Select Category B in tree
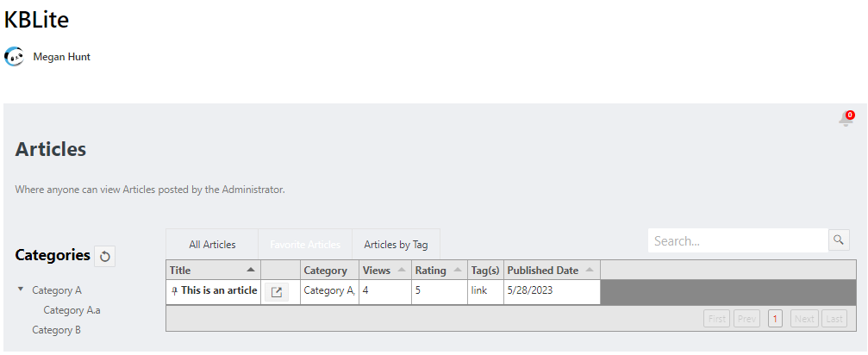The height and width of the screenshot is (355, 868). coord(56,330)
